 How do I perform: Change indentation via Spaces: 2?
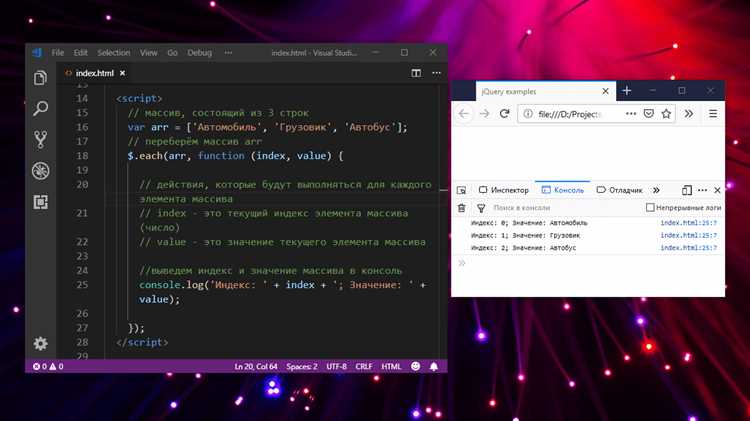pyautogui.click(x=301, y=366)
